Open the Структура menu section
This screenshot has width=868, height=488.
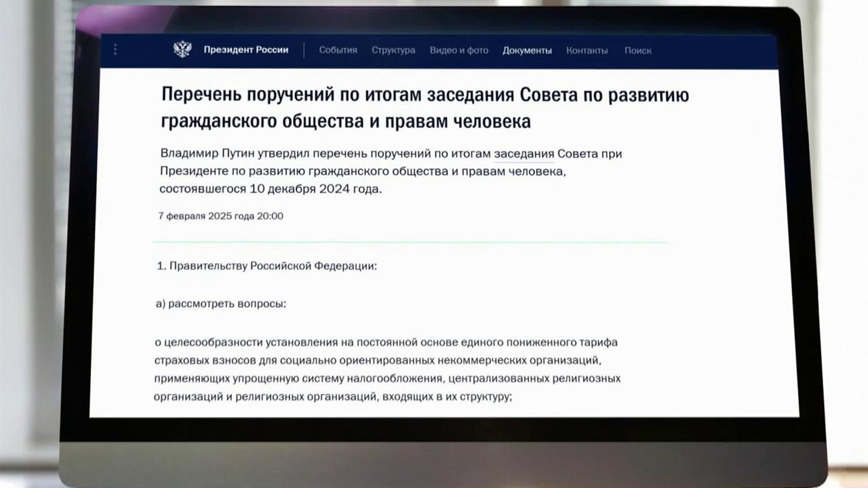[393, 50]
